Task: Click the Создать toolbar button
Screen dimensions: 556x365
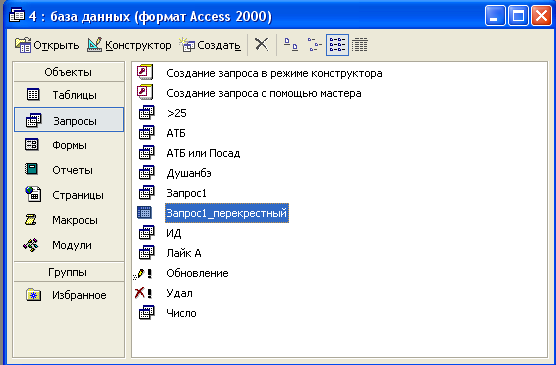Action: (210, 45)
